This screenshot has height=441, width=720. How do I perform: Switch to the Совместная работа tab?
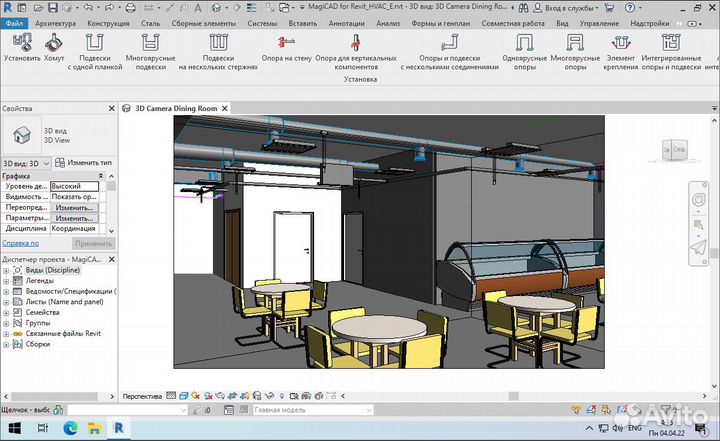coord(513,23)
